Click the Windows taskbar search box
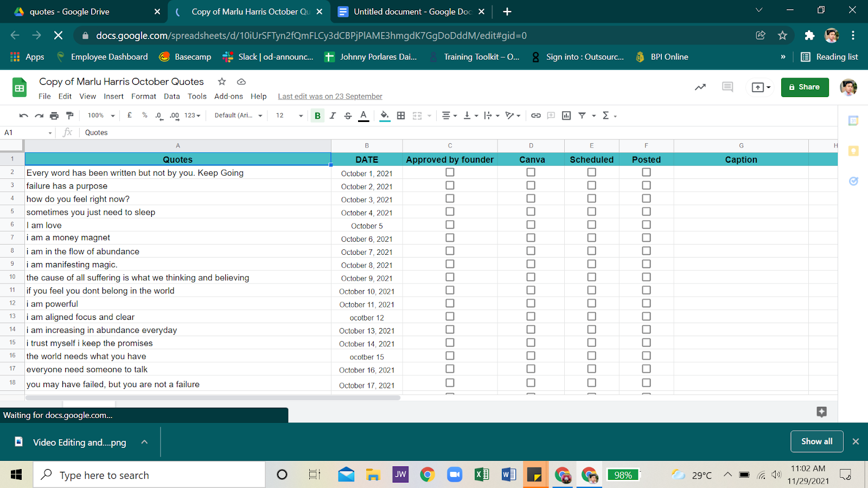The image size is (868, 488). [149, 475]
